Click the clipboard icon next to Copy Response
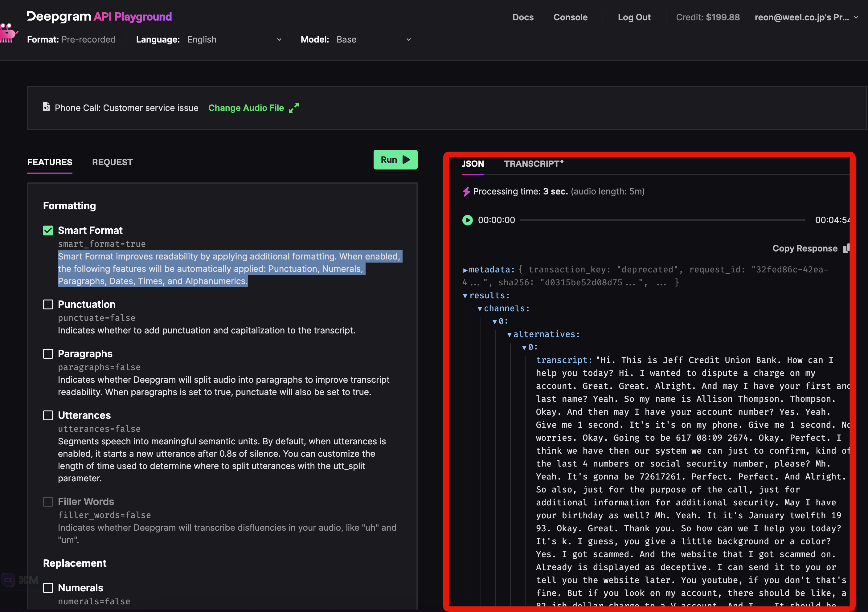 click(x=846, y=248)
